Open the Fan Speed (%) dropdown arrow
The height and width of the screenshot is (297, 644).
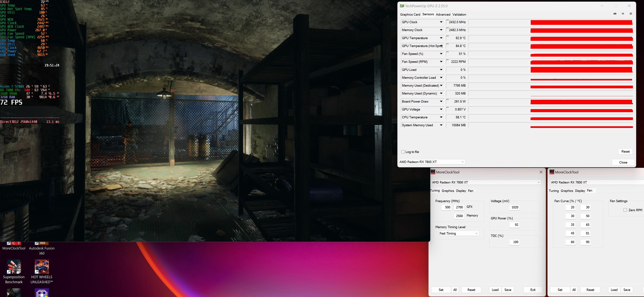tap(441, 54)
